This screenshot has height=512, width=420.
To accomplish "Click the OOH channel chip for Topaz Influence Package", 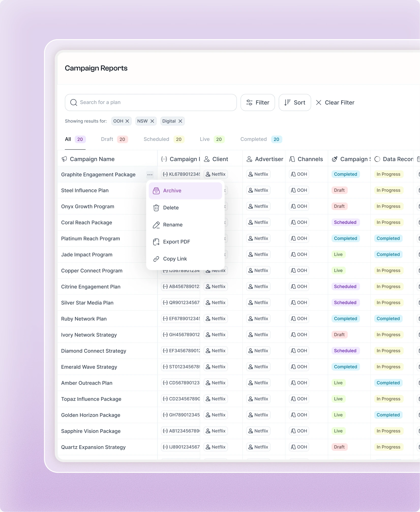I will coord(299,399).
